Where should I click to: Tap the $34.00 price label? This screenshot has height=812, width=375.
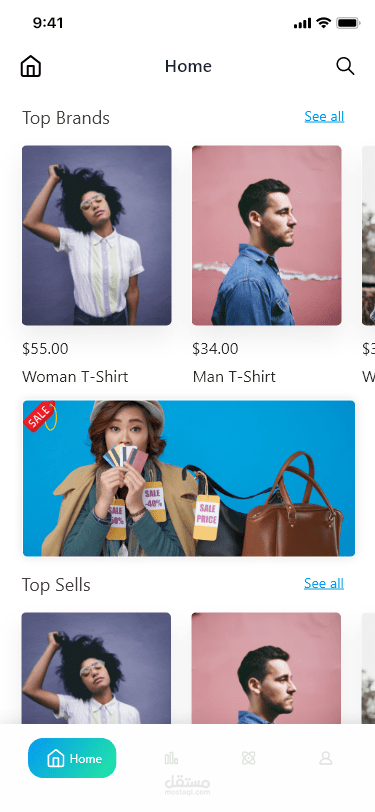pos(215,349)
